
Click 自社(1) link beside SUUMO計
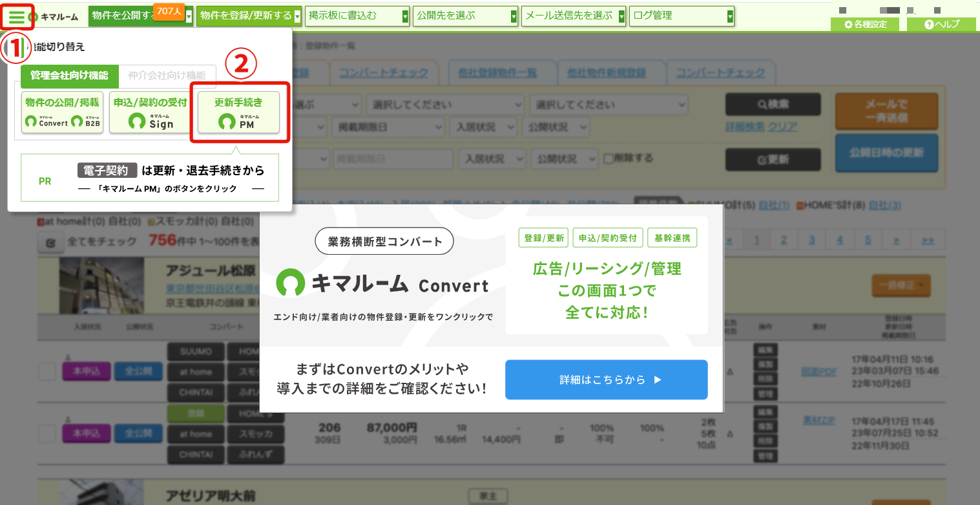pyautogui.click(x=773, y=206)
